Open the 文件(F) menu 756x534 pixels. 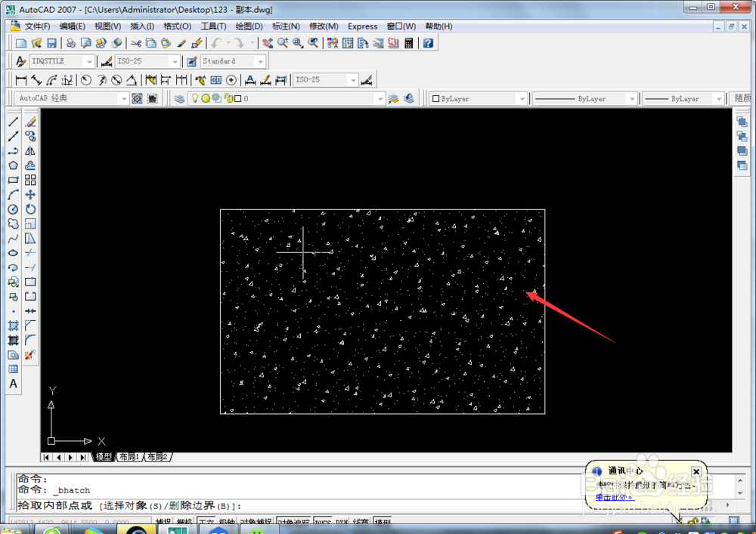click(37, 26)
